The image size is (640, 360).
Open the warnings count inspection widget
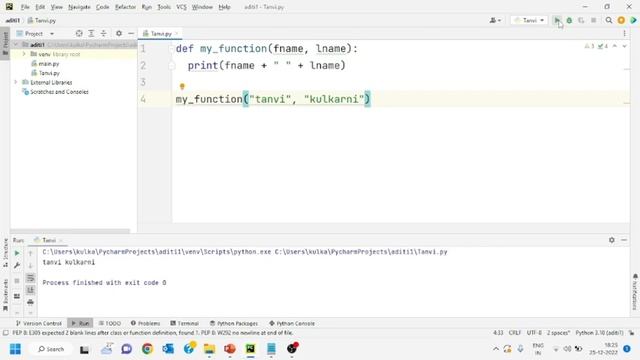coord(596,46)
